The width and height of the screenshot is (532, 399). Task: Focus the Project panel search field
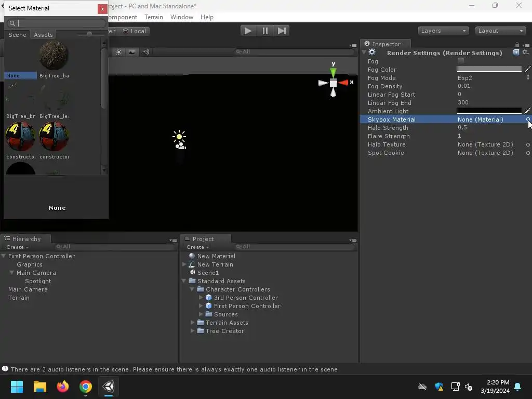pos(295,247)
